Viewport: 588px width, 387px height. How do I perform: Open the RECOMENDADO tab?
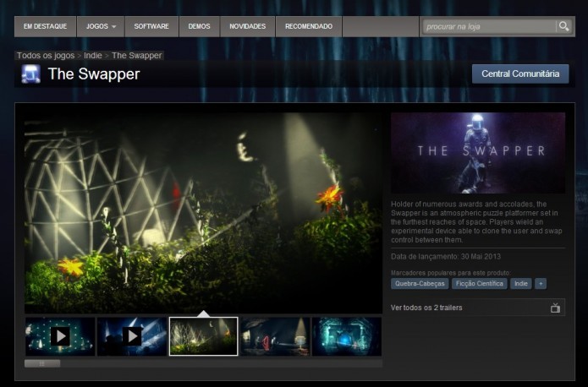pyautogui.click(x=309, y=26)
